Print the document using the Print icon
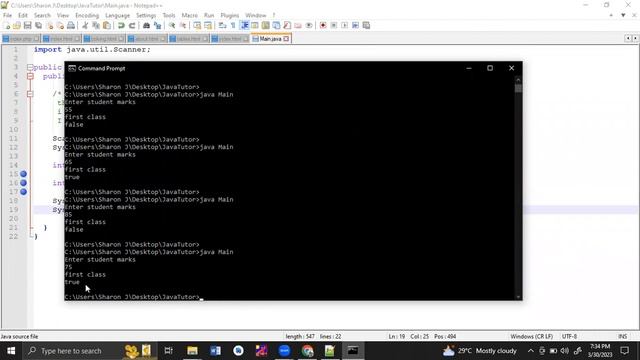640x360 pixels. [x=71, y=25]
